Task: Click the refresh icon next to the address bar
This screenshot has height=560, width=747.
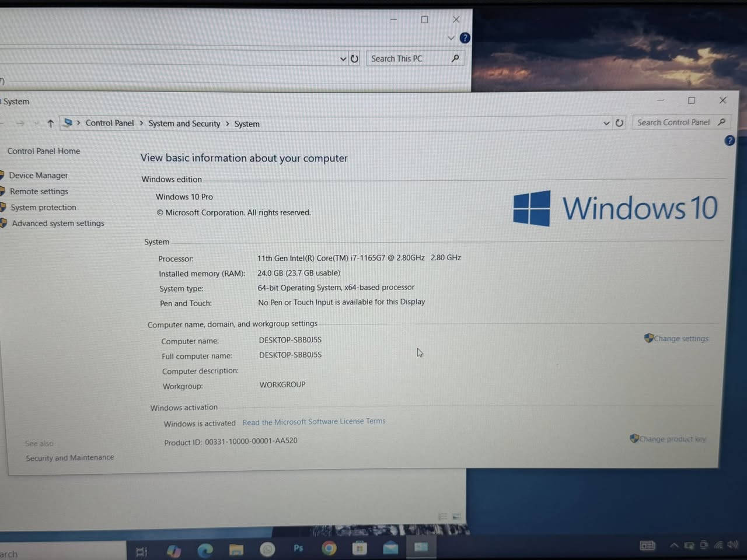Action: (619, 123)
